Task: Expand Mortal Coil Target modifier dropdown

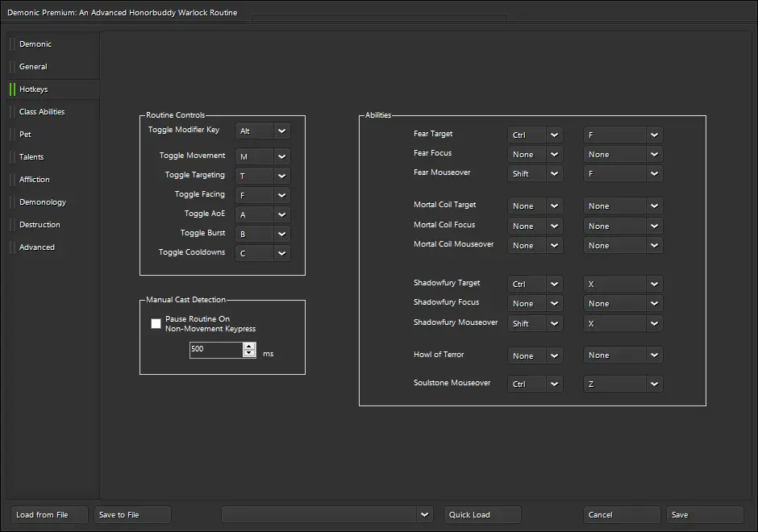Action: tap(535, 206)
